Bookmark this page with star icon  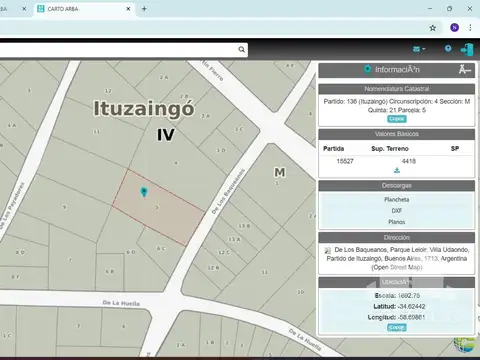pos(433,28)
